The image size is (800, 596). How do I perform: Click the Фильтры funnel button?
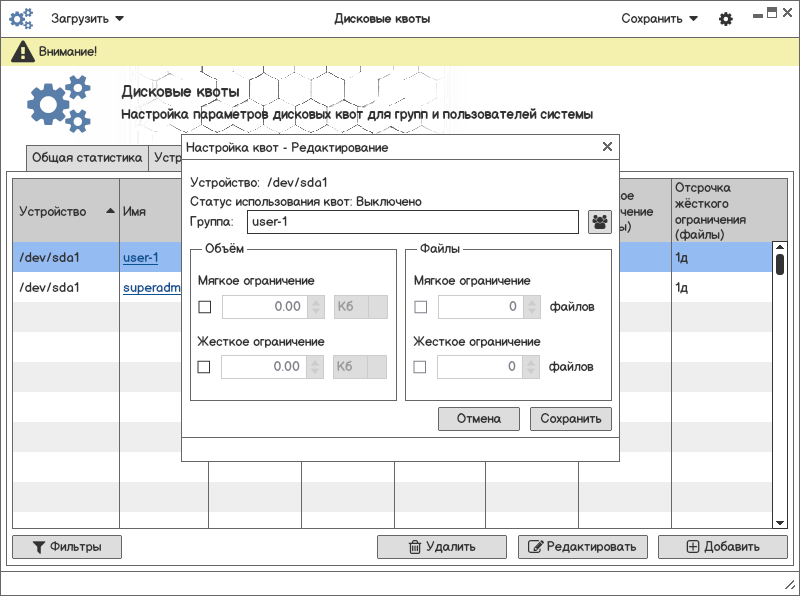click(66, 547)
